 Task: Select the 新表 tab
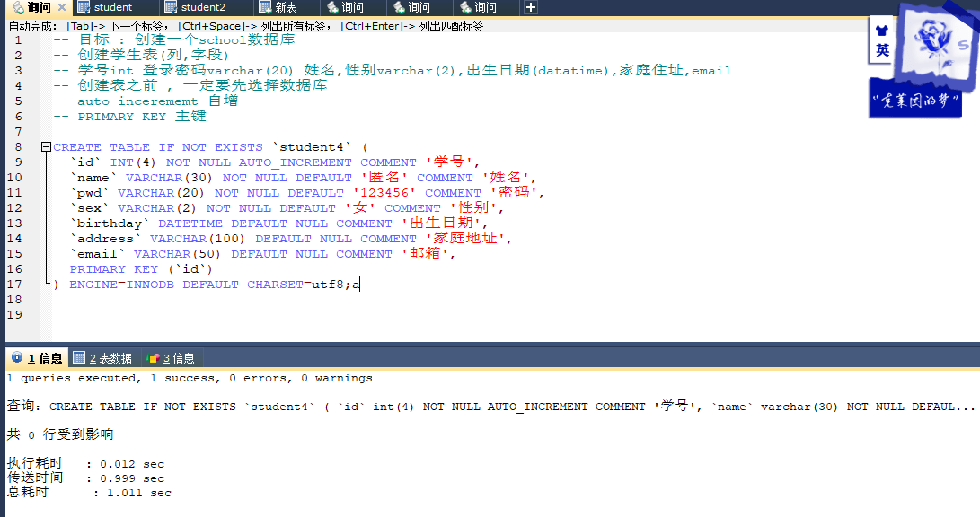pyautogui.click(x=285, y=7)
